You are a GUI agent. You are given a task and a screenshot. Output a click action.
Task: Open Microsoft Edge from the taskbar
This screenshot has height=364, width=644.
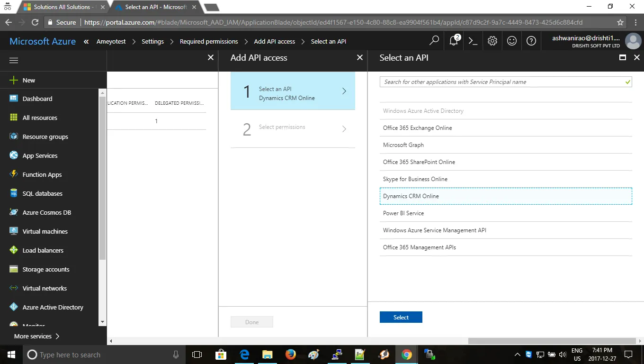point(244,355)
